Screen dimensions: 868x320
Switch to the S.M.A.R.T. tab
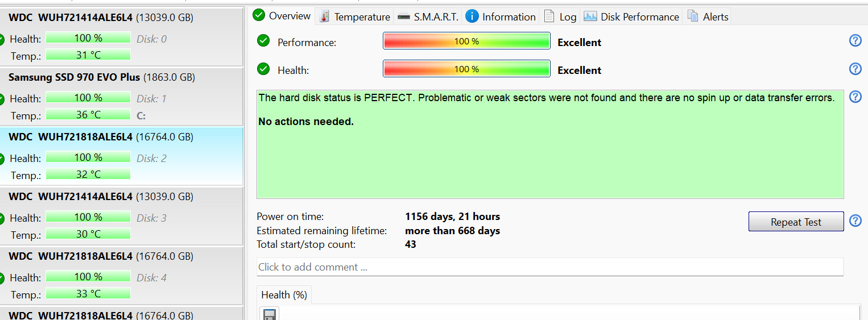click(428, 16)
